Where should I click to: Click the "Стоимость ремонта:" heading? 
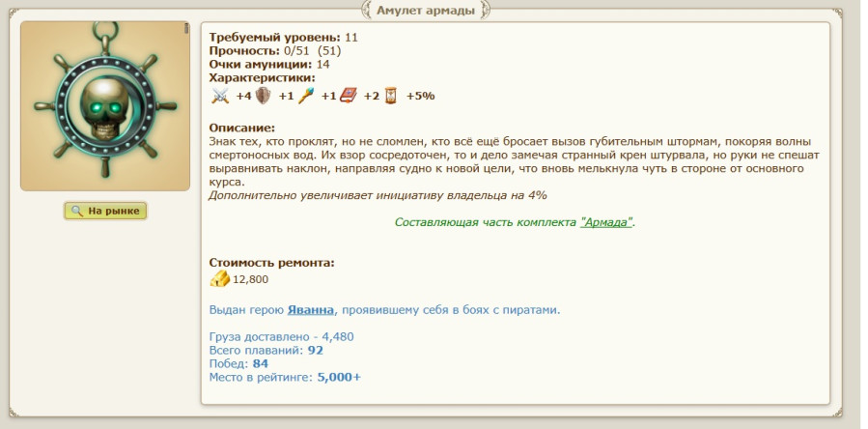pyautogui.click(x=272, y=263)
